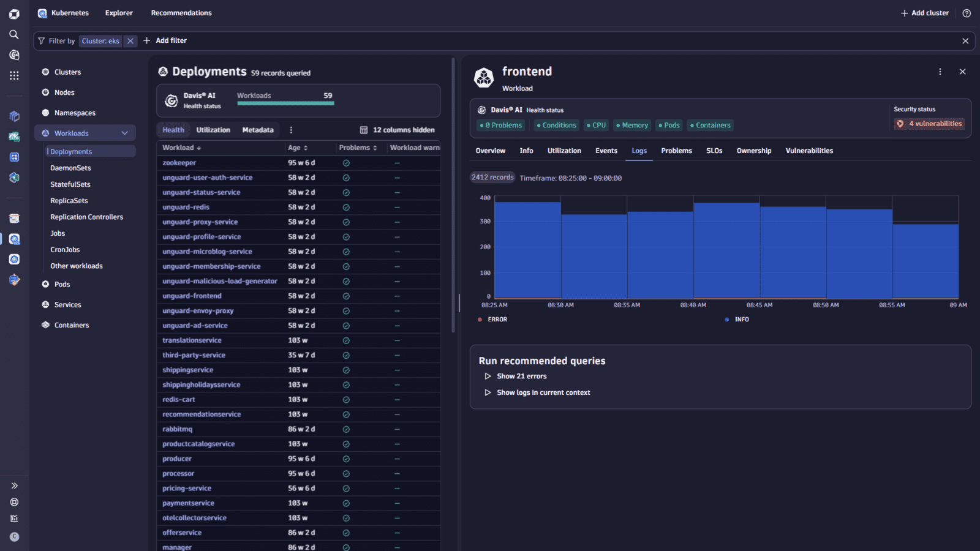The width and height of the screenshot is (980, 551).
Task: Remove the Cluster: eks filter chip
Action: tap(130, 41)
